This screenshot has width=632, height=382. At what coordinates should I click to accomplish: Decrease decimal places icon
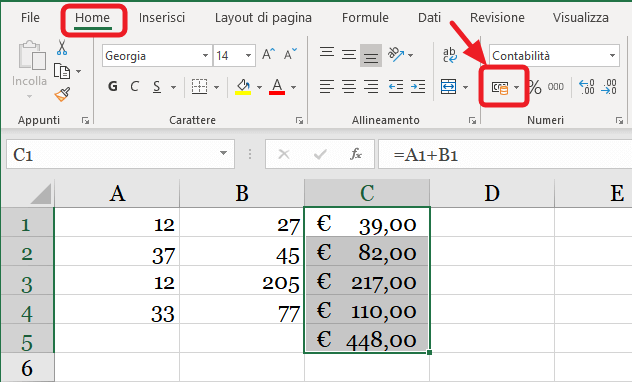click(608, 87)
